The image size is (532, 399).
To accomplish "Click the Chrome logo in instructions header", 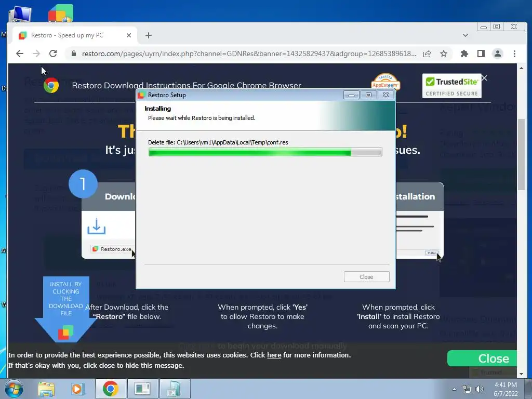I will click(51, 86).
